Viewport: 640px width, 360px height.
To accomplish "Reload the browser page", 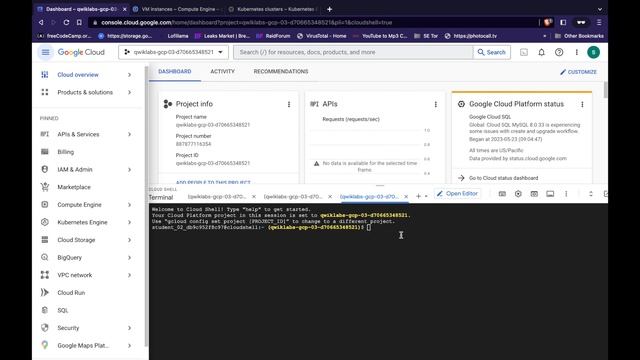I will pos(66,22).
